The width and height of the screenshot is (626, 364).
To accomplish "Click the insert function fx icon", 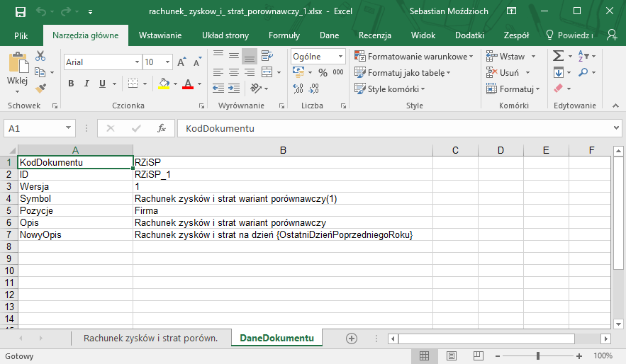I will [162, 128].
